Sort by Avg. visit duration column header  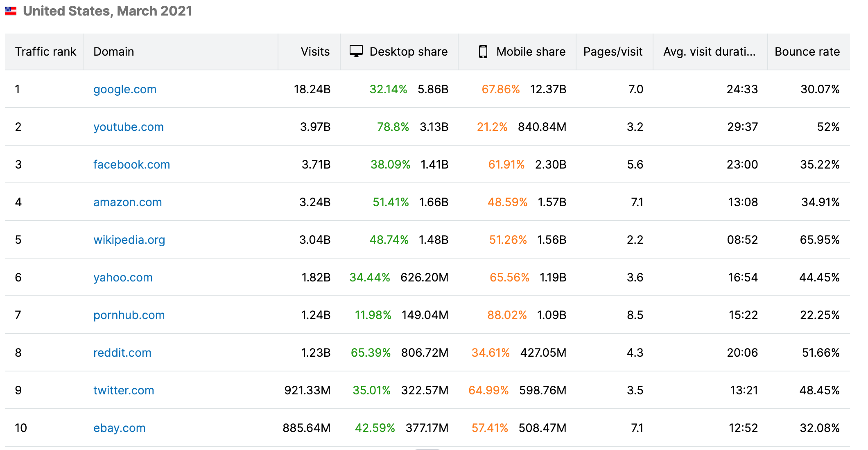pyautogui.click(x=710, y=52)
